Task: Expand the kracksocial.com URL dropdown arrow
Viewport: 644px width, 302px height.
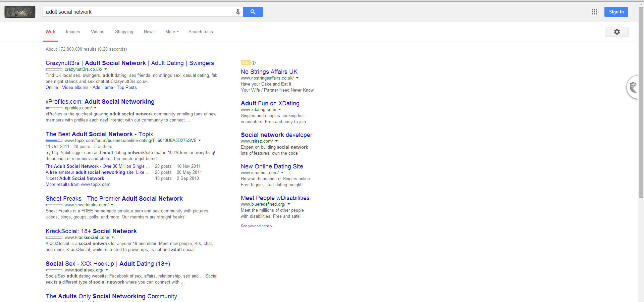Action: (113, 238)
